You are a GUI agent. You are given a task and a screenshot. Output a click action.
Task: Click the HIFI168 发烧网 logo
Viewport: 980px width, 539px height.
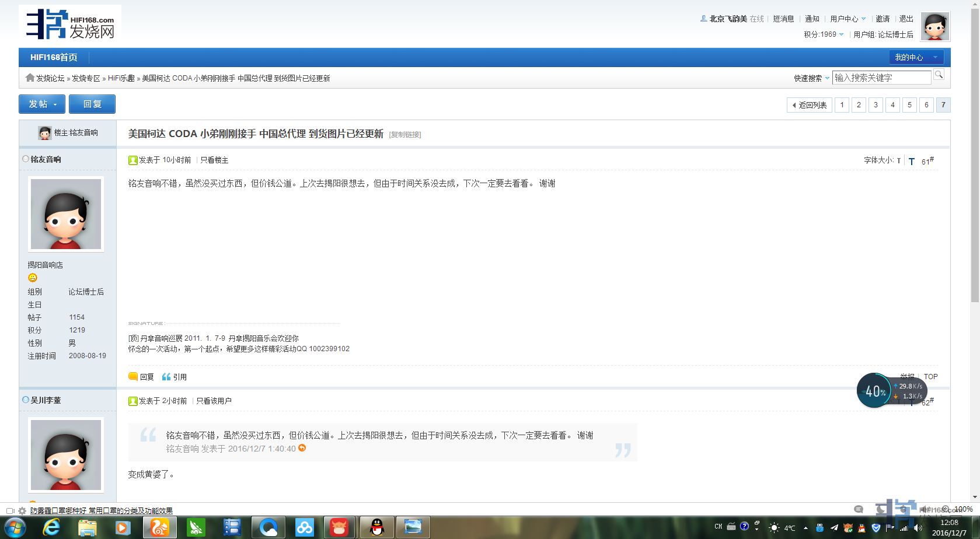click(x=70, y=24)
